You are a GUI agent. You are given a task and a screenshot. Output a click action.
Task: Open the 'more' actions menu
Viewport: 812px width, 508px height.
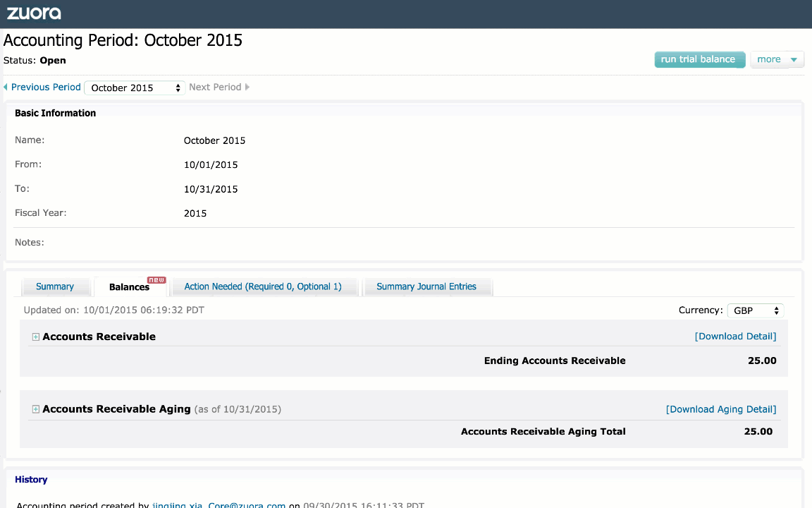coord(777,59)
